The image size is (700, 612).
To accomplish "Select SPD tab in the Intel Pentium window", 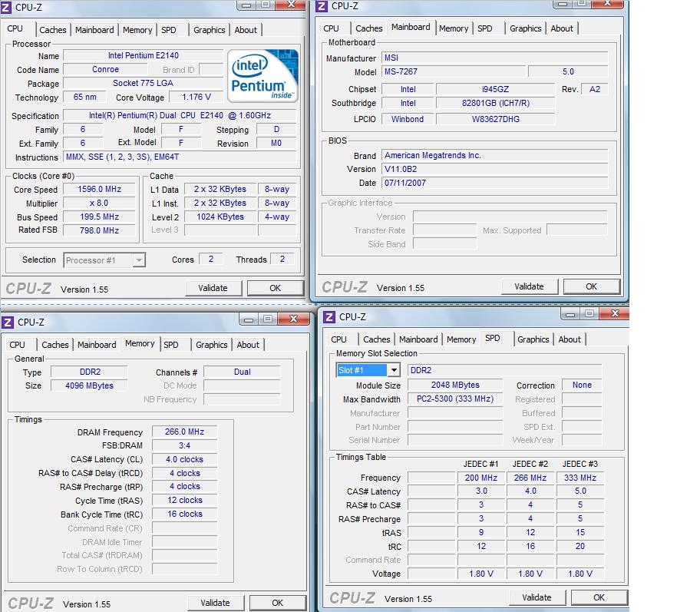I will [x=169, y=30].
